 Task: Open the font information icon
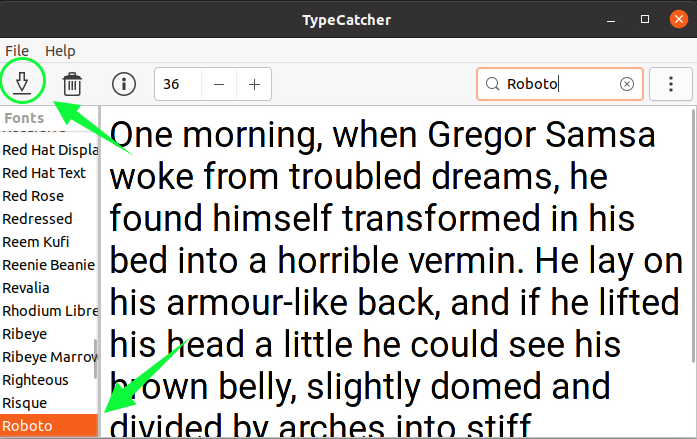pos(123,85)
